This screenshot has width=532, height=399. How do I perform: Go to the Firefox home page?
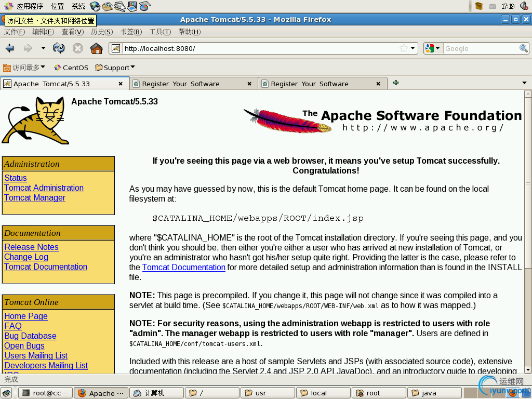point(96,48)
